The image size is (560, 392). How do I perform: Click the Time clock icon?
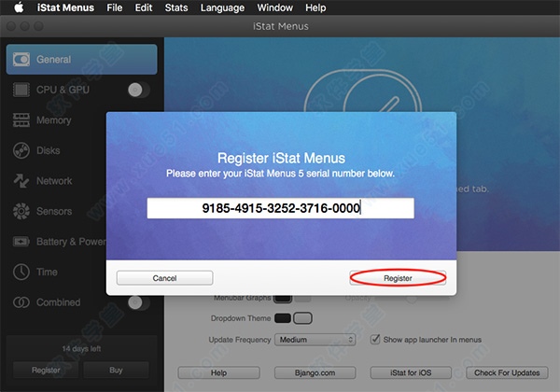tap(21, 272)
